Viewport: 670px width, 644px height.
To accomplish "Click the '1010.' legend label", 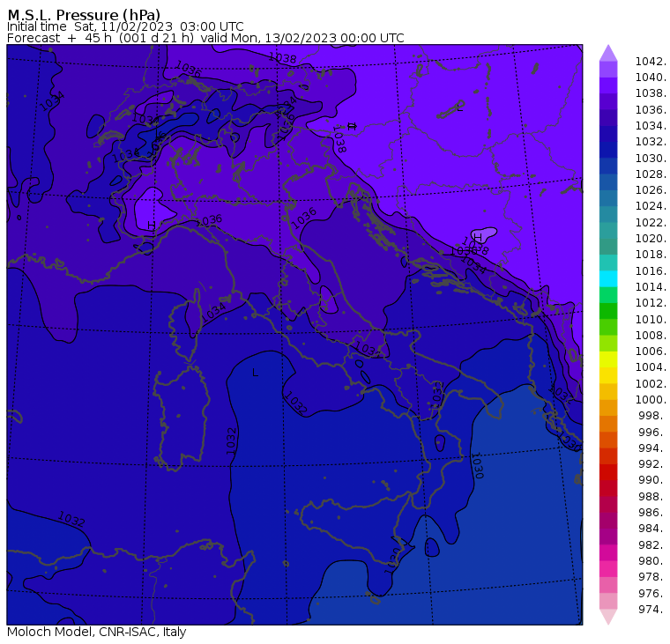I will (x=651, y=319).
